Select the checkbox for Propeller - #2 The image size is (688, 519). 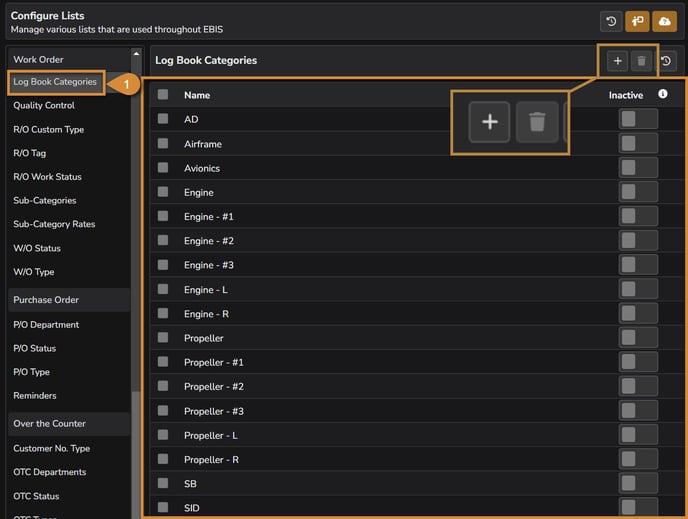pyautogui.click(x=163, y=386)
